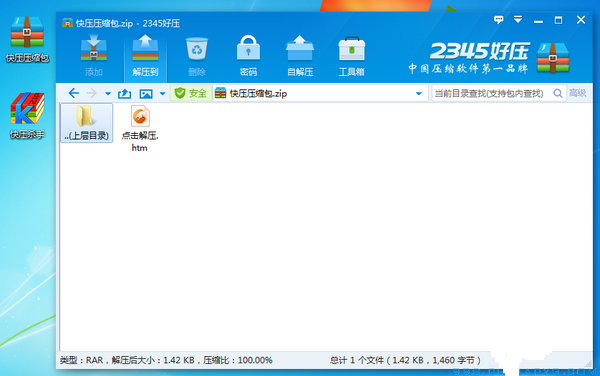Image resolution: width=600 pixels, height=376 pixels.
Task: Click the forward navigation arrow
Action: click(91, 93)
